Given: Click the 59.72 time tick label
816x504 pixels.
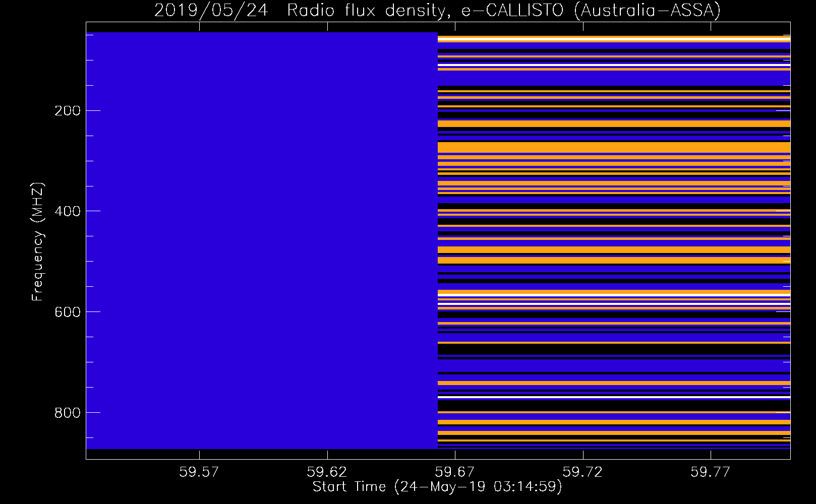Looking at the screenshot, I should [582, 472].
